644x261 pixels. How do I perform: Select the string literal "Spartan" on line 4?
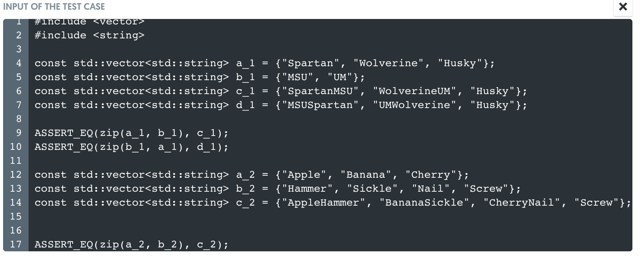tap(310, 63)
